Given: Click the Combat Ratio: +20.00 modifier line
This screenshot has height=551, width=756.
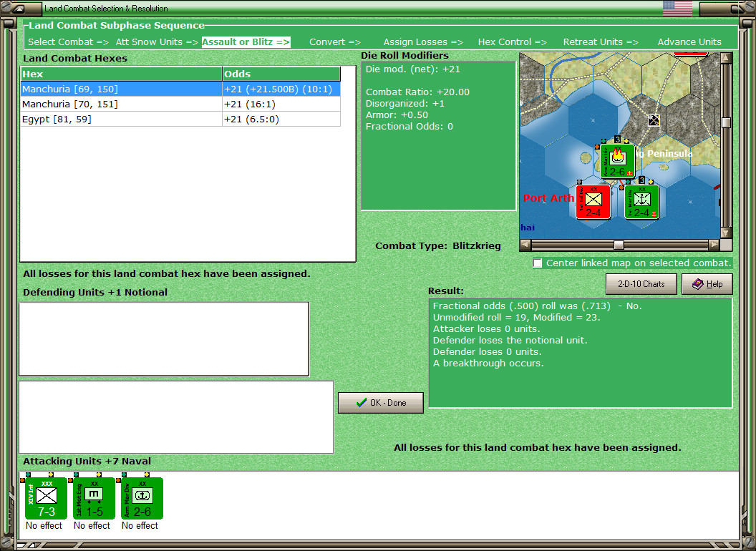Looking at the screenshot, I should pyautogui.click(x=417, y=92).
